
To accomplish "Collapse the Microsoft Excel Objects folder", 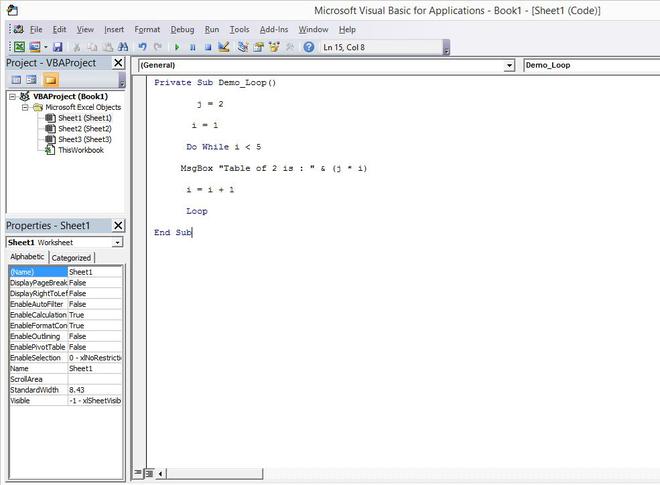I will pos(25,107).
